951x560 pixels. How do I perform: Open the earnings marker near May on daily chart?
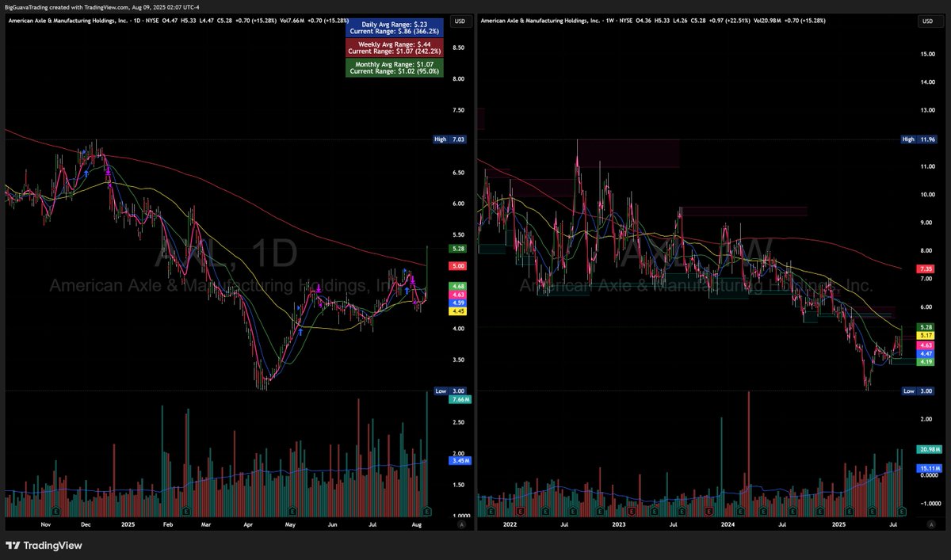pos(292,510)
